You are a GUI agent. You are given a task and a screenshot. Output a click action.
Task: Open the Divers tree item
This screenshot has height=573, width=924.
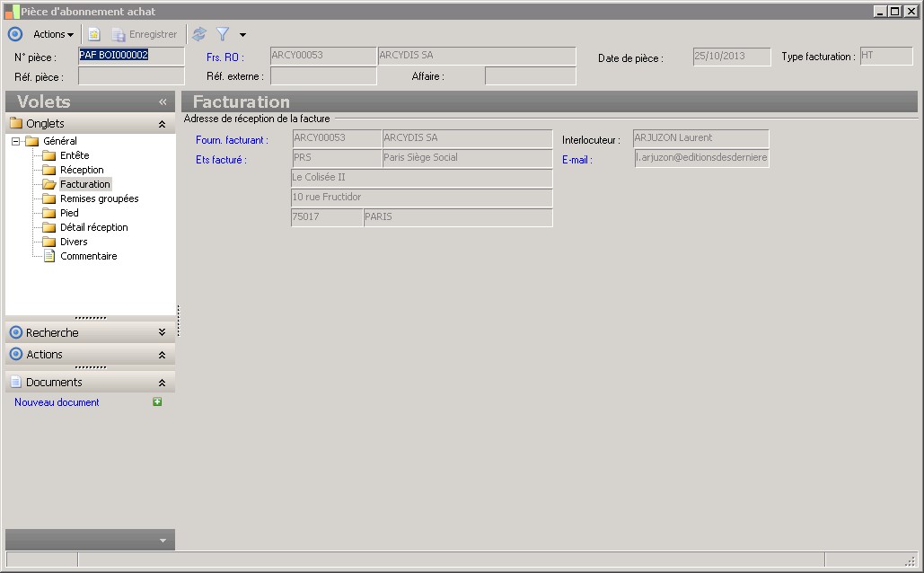[x=74, y=242]
